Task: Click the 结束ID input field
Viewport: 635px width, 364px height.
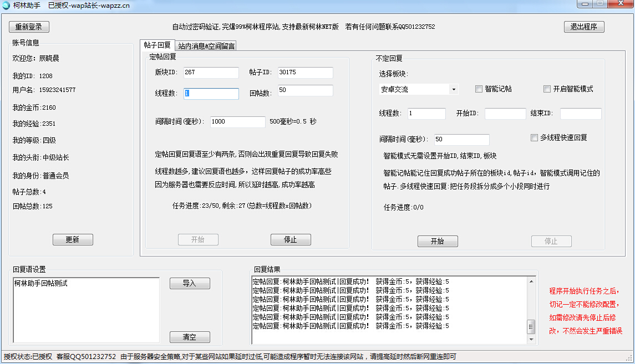Action: (x=580, y=114)
